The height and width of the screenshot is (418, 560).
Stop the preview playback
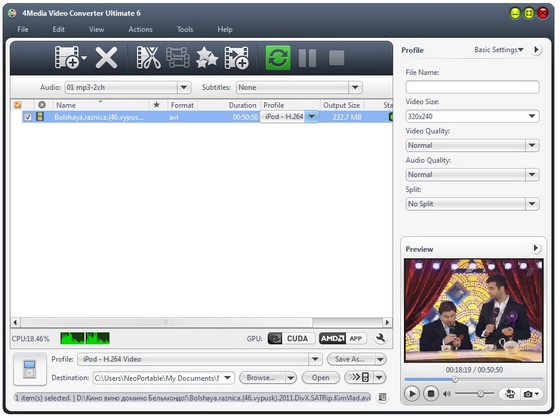(x=431, y=394)
